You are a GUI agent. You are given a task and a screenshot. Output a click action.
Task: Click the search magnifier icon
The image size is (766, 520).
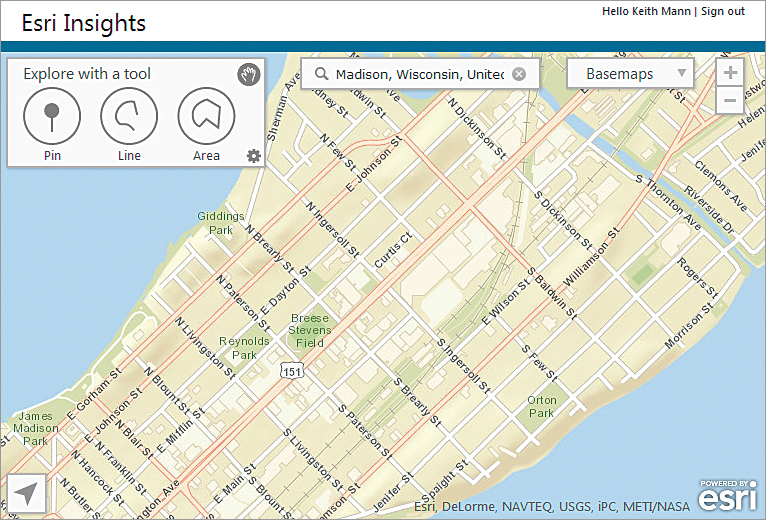[321, 74]
